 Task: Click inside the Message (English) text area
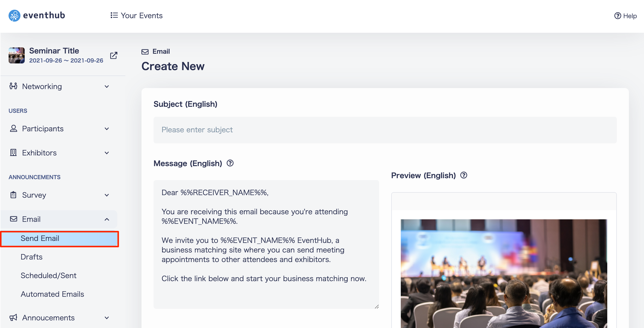(266, 244)
